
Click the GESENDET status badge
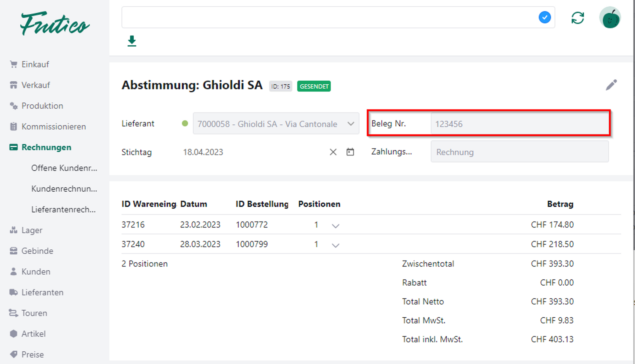click(x=314, y=86)
